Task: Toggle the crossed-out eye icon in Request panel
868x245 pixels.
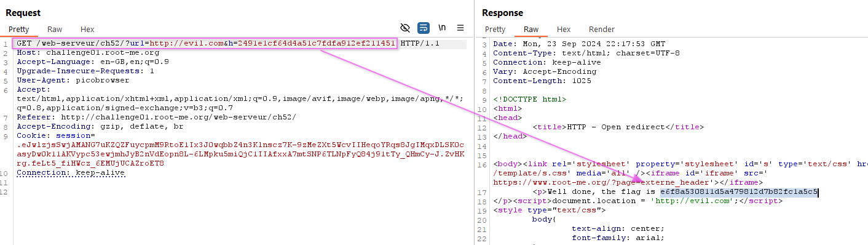Action: 404,28
